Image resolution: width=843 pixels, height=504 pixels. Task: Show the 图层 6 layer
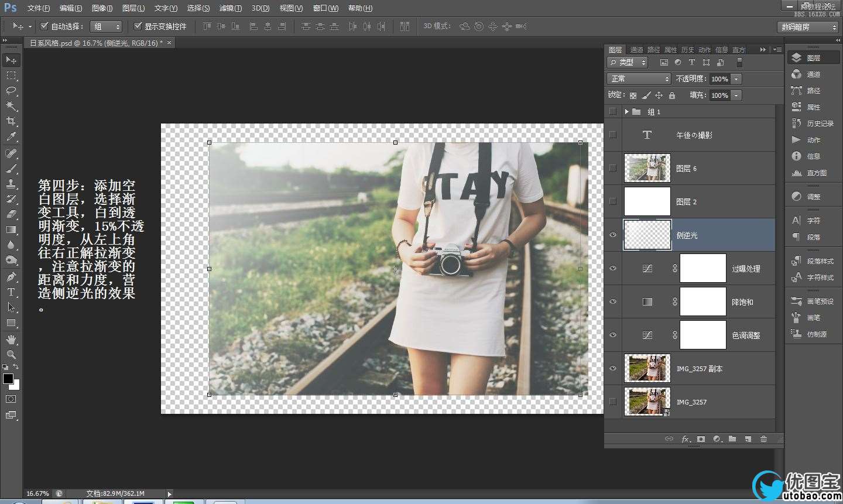tap(613, 168)
